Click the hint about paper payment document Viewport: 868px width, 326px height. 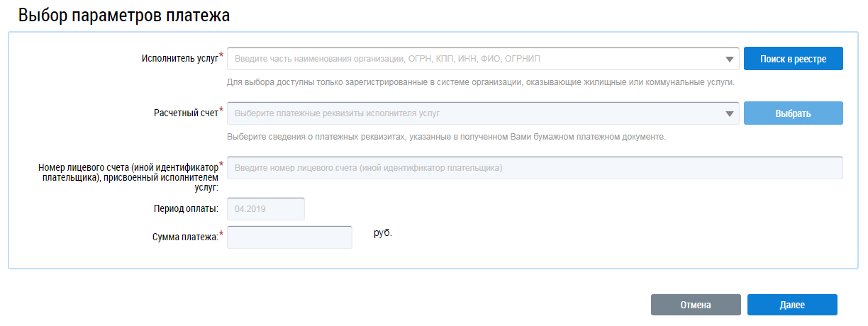pos(446,137)
